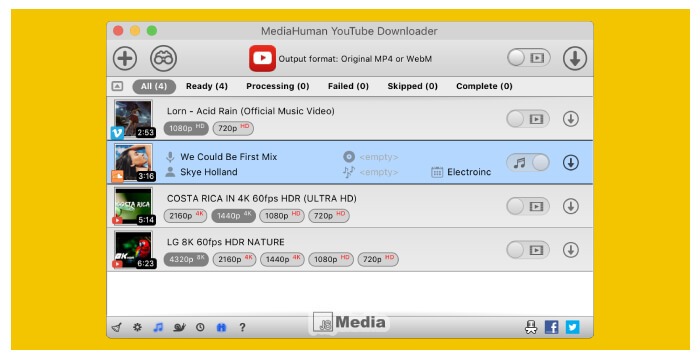The image size is (700, 360).
Task: Click the We Could Be First Mix thumbnail
Action: pos(133,163)
